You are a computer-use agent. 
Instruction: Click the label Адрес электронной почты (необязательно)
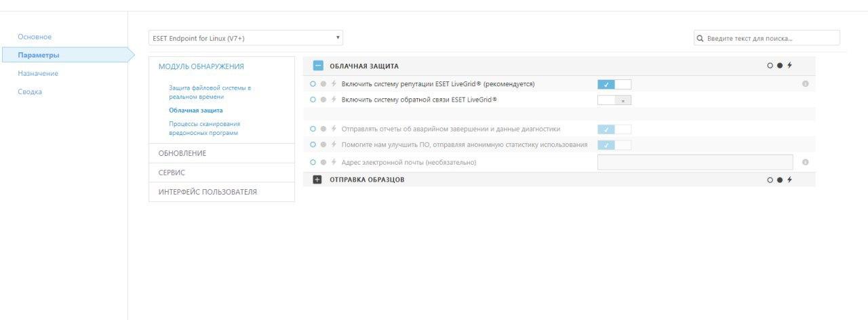pos(409,162)
